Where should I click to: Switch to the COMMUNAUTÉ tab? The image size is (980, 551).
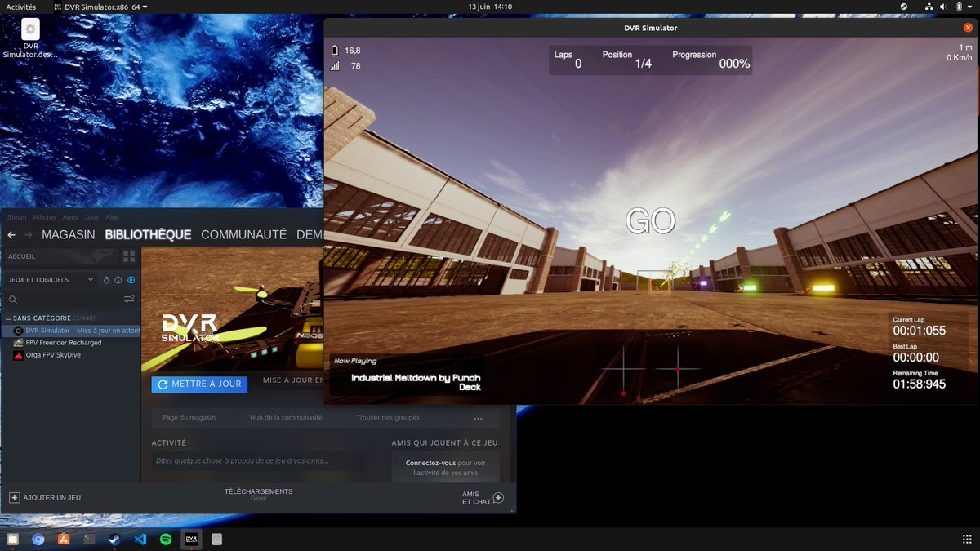coord(244,234)
